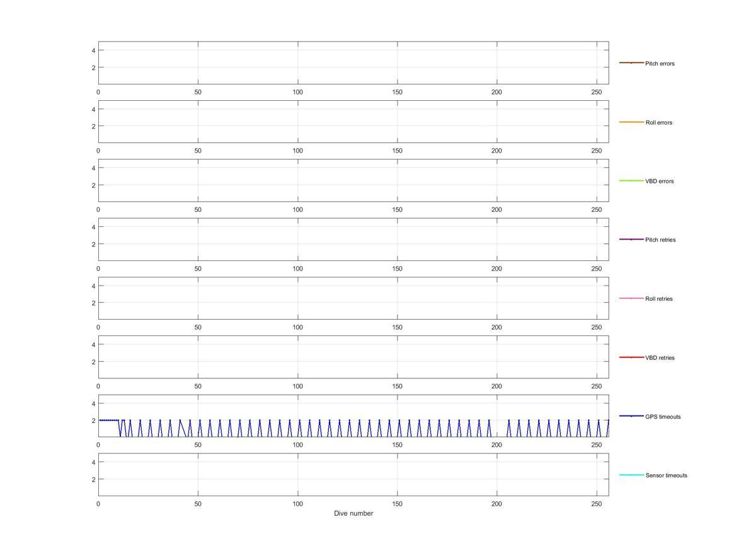Click the flat GPS timeouts segment at value 2
This screenshot has height=558, width=756.
click(x=109, y=420)
